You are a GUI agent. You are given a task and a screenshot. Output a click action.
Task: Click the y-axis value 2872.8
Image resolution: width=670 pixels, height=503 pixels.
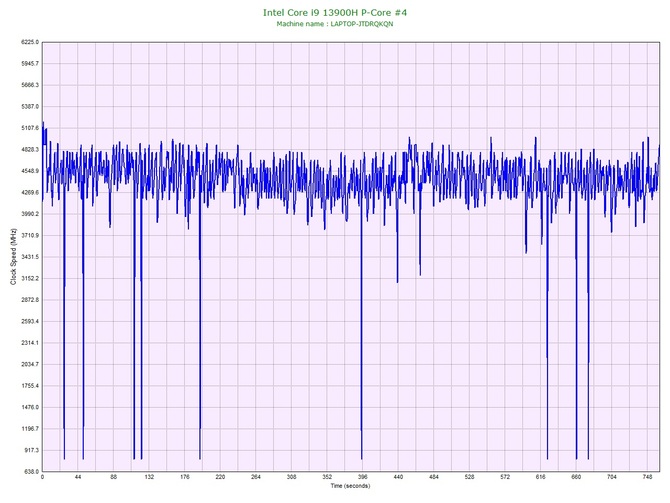point(30,300)
